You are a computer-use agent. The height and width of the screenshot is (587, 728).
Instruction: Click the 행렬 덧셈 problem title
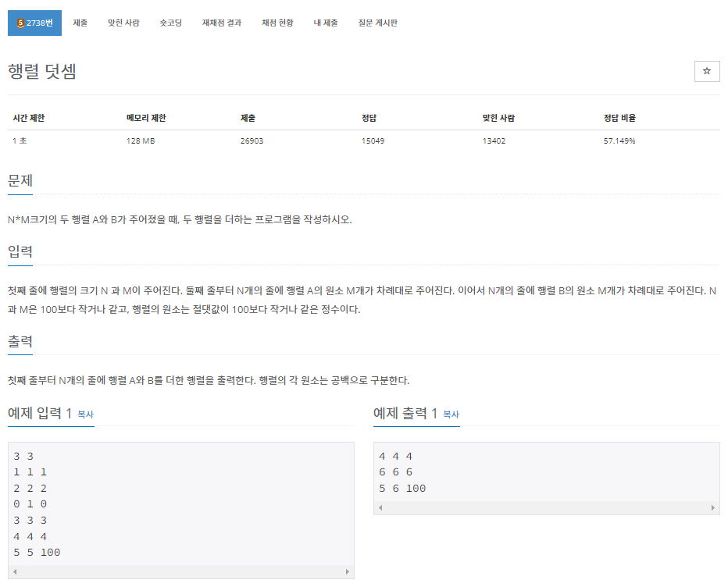pos(41,71)
